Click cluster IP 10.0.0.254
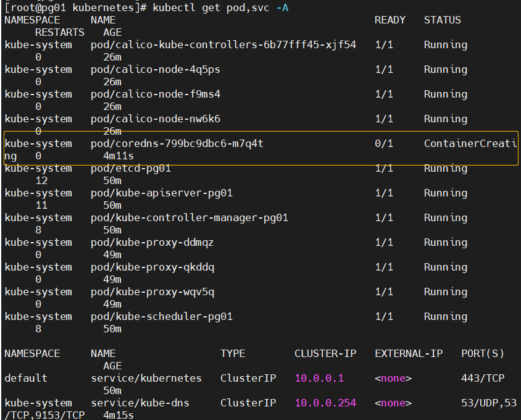The width and height of the screenshot is (521, 420). [325, 403]
